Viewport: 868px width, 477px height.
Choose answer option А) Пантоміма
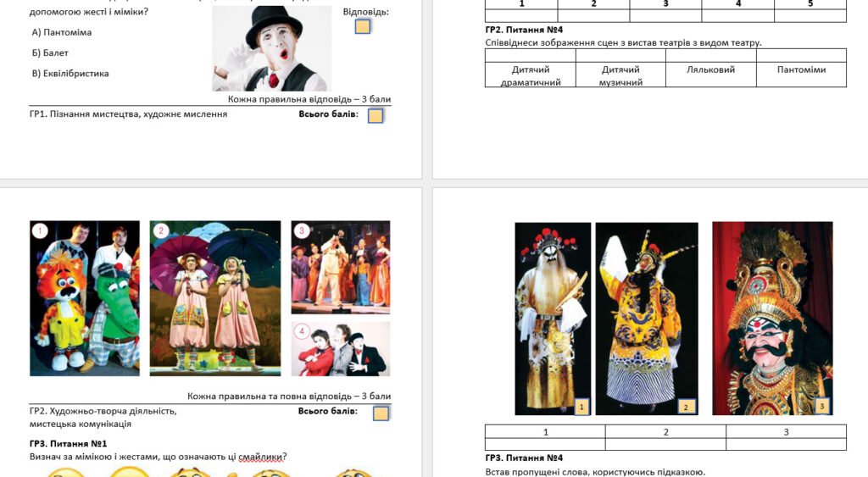click(x=61, y=32)
